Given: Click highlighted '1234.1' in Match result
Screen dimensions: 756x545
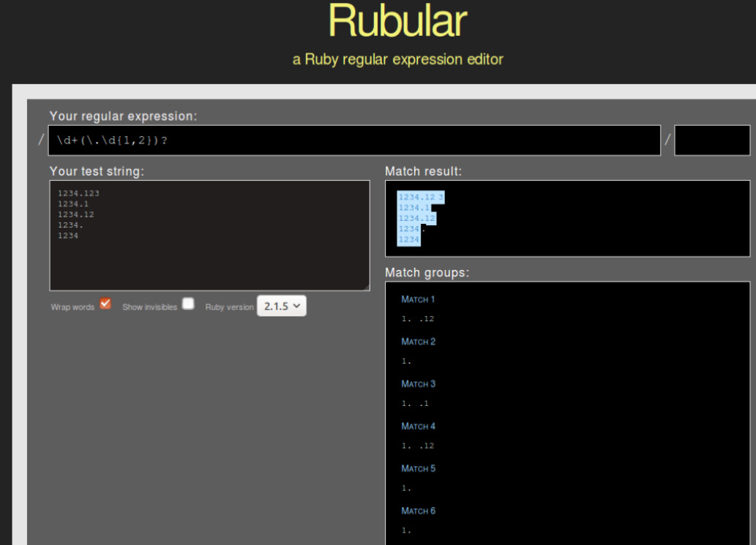Looking at the screenshot, I should (414, 208).
